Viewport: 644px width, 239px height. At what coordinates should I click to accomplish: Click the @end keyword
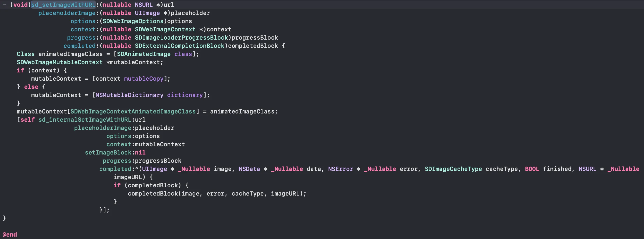coord(10,234)
